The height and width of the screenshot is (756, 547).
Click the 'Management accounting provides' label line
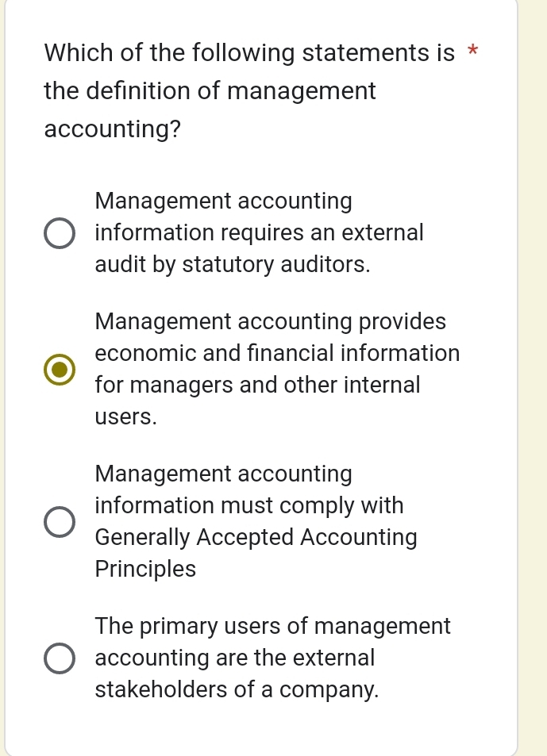point(270,322)
